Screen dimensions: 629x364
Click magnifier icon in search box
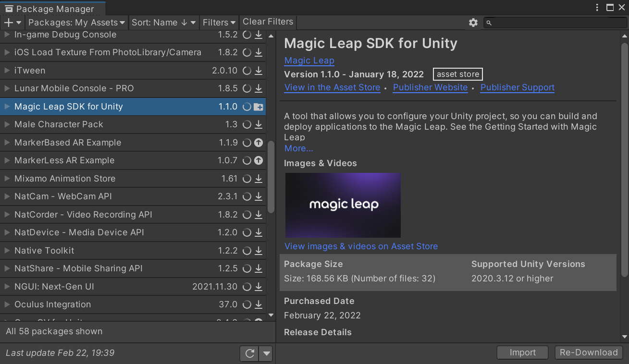click(489, 23)
